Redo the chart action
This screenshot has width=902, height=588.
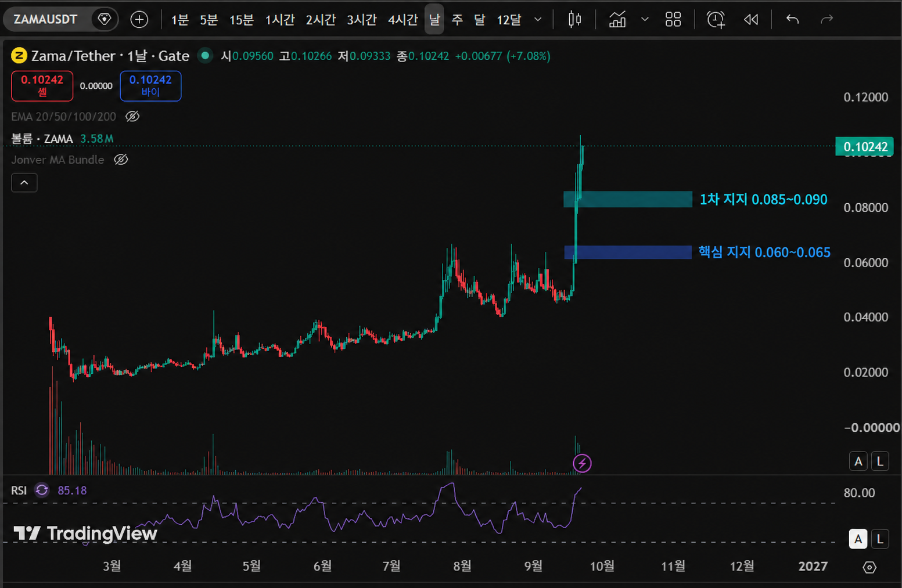[x=826, y=20]
